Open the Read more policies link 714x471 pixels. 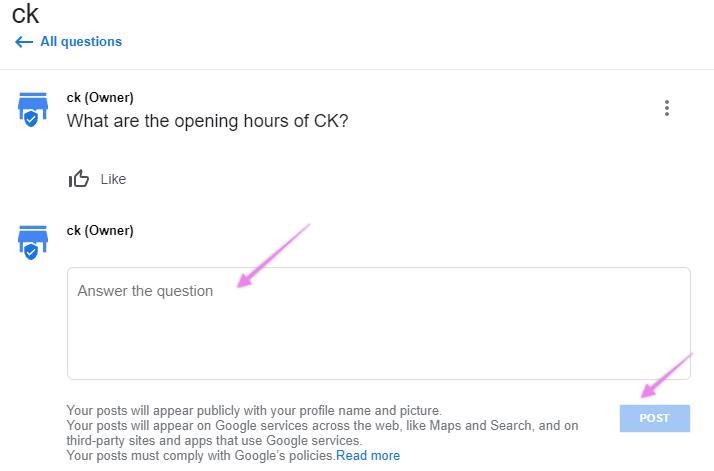point(368,456)
